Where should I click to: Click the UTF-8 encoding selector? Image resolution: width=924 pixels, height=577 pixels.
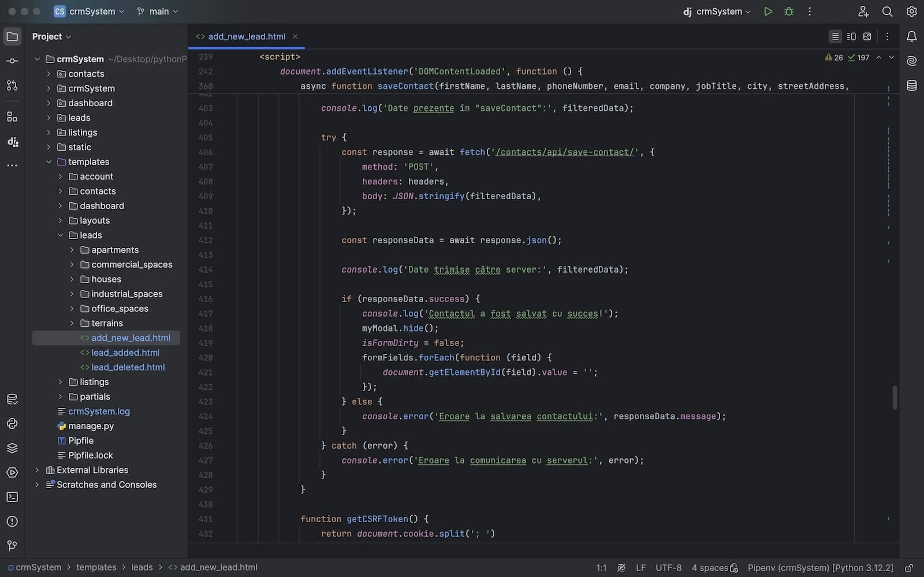pos(668,568)
